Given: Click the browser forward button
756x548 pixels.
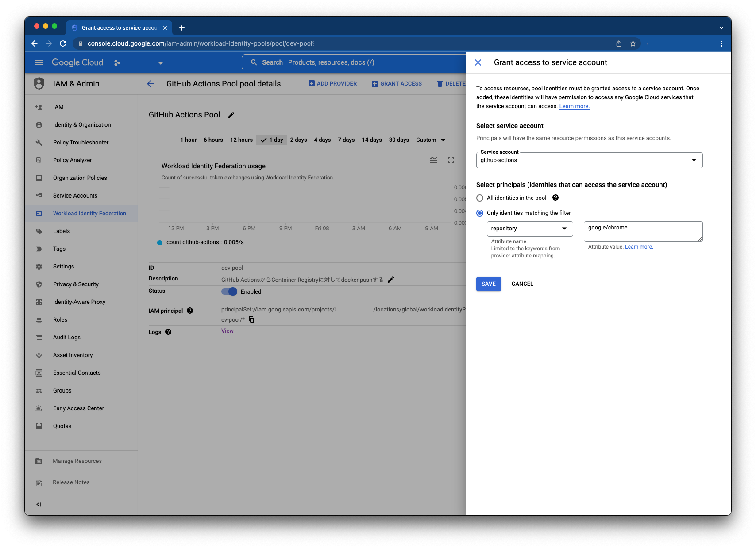Looking at the screenshot, I should pyautogui.click(x=49, y=43).
